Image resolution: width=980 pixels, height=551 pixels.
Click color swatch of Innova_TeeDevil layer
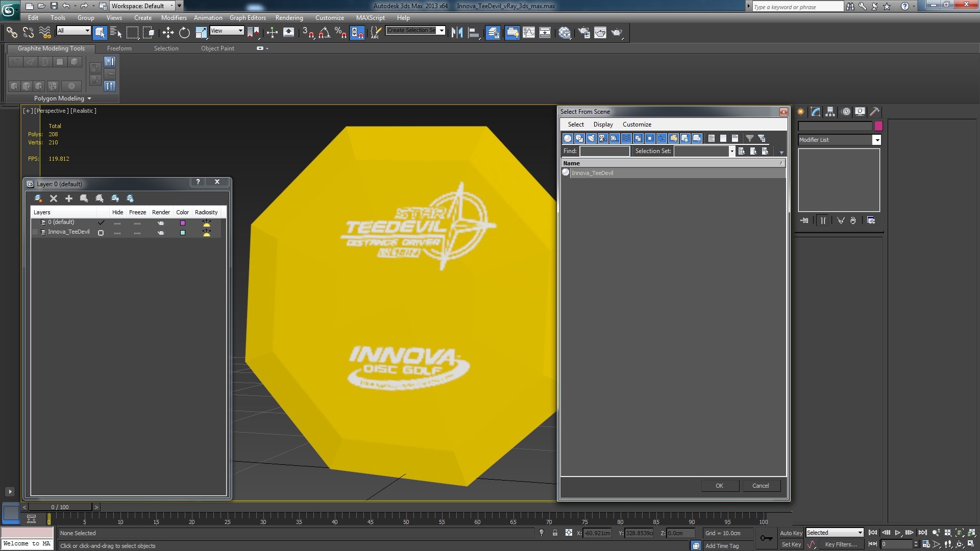[182, 233]
